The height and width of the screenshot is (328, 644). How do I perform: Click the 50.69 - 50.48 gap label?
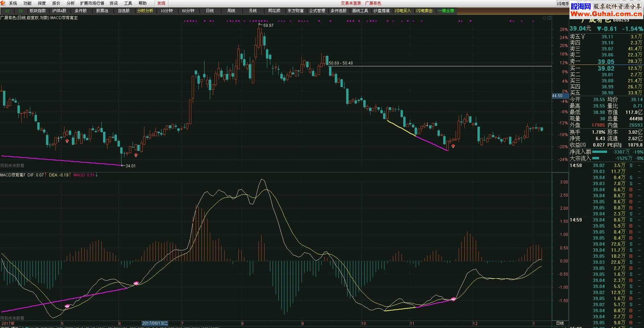click(341, 63)
